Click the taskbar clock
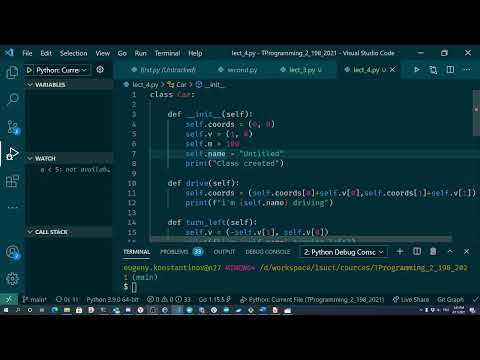This screenshot has height=360, width=480. [459, 310]
